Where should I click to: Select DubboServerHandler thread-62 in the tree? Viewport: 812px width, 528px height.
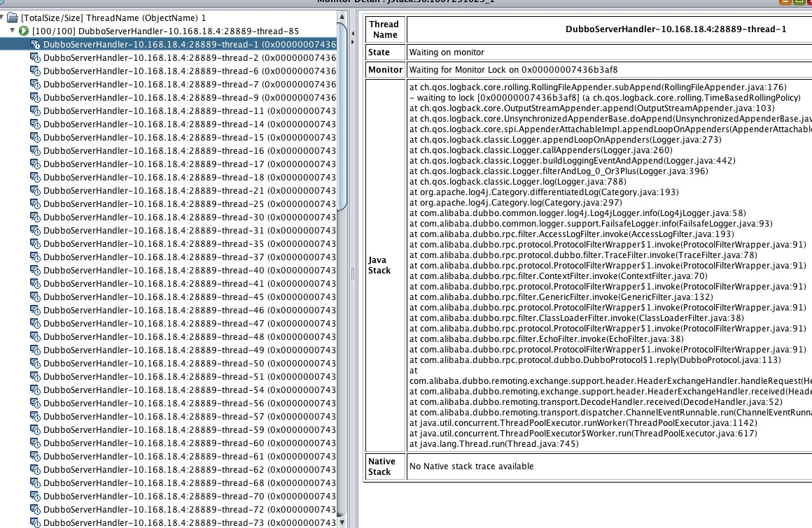(x=190, y=469)
